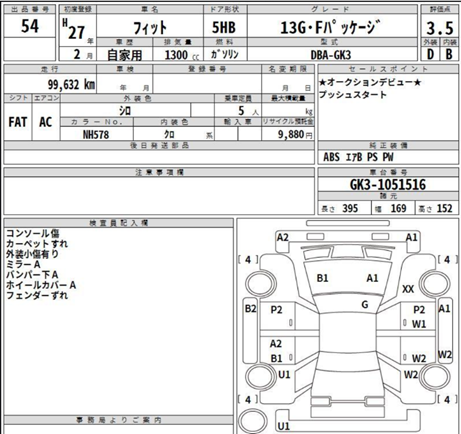Select the registration year H27
461x434 pixels.
tap(74, 30)
